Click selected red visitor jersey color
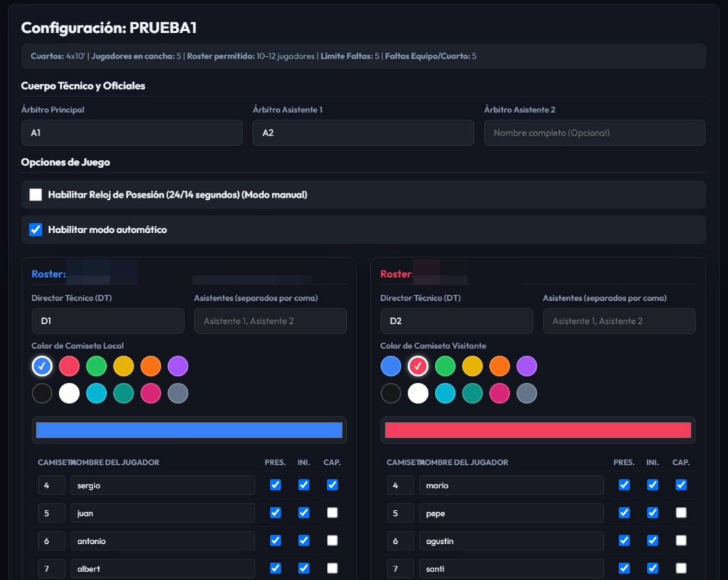This screenshot has width=728, height=580. click(x=418, y=366)
